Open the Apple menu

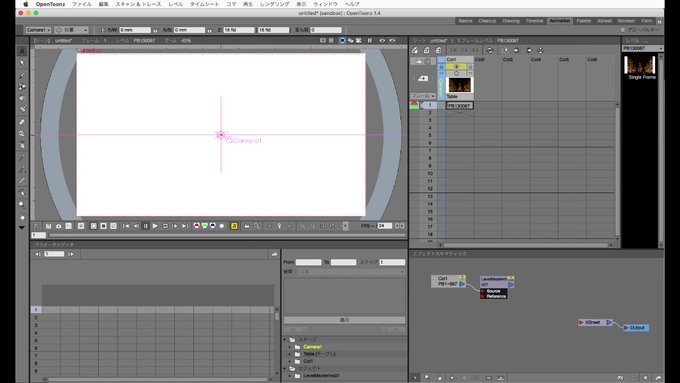click(x=26, y=4)
